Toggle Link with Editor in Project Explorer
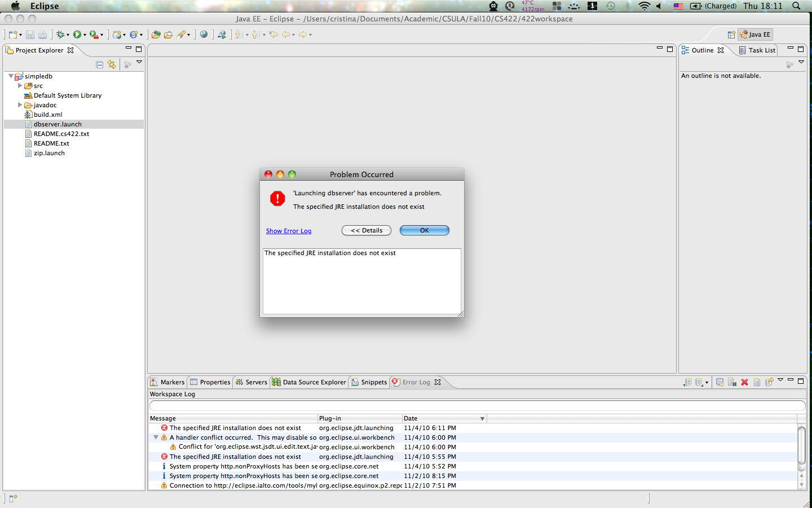Viewport: 812px width, 508px height. coord(112,64)
